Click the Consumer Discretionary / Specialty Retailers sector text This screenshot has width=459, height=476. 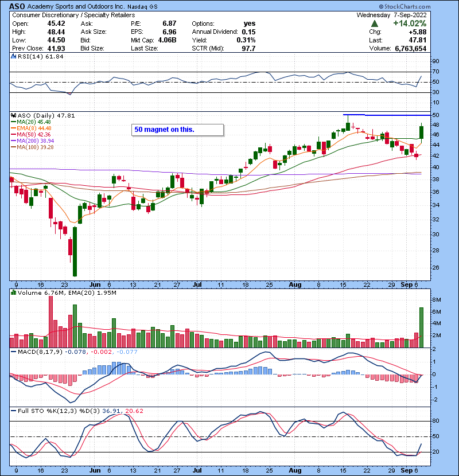coord(73,15)
